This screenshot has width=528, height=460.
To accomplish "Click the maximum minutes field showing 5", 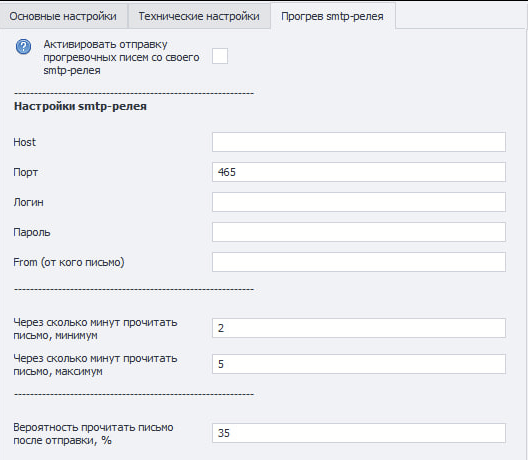I will [359, 364].
